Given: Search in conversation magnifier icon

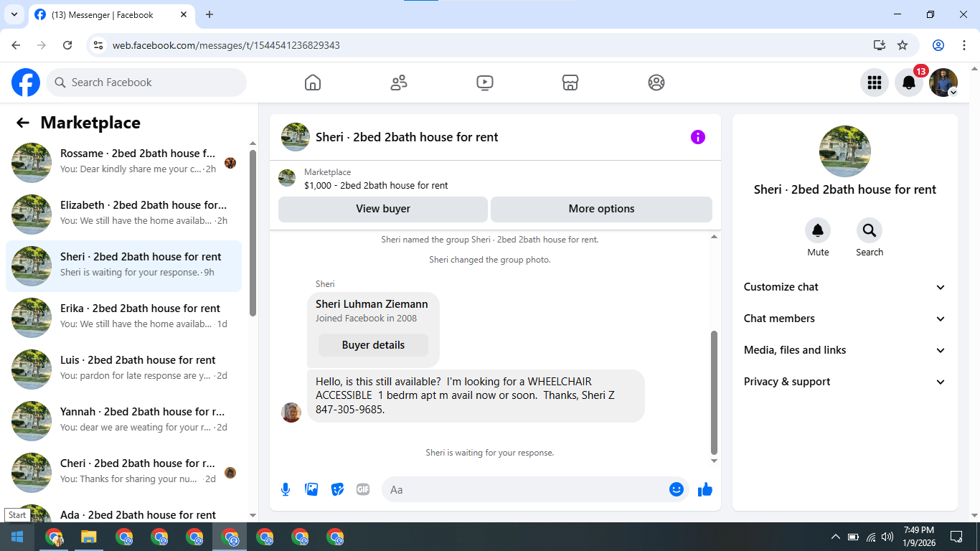Looking at the screenshot, I should point(870,230).
